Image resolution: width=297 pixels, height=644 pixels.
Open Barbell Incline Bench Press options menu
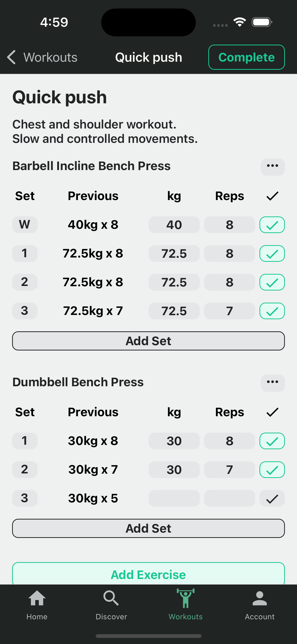pyautogui.click(x=273, y=166)
